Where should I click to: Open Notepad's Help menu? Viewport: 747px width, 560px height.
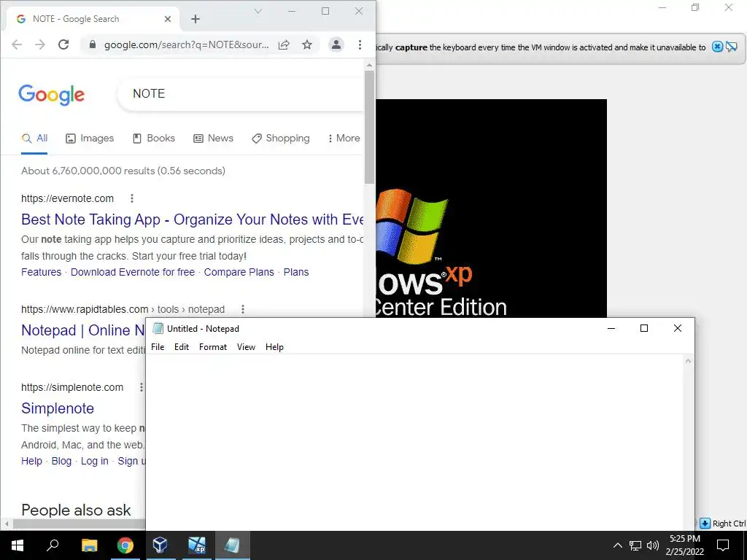click(274, 347)
